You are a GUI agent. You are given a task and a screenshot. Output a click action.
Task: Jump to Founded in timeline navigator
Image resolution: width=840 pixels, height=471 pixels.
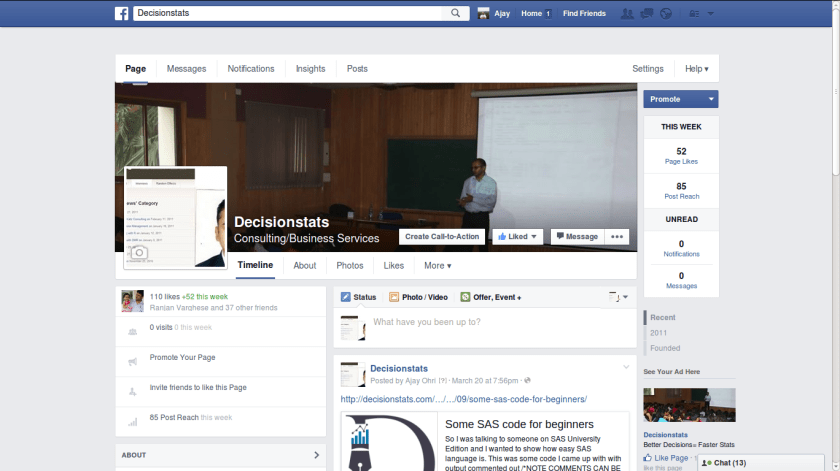point(665,348)
